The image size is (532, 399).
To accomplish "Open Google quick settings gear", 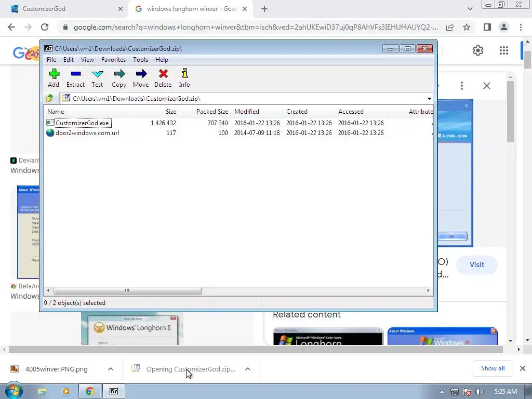I will click(x=478, y=50).
